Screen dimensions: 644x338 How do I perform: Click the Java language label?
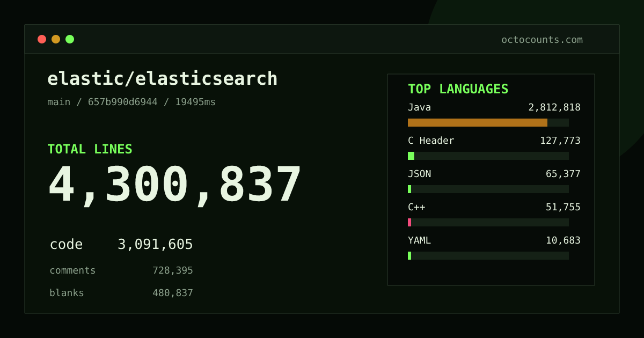(419, 107)
